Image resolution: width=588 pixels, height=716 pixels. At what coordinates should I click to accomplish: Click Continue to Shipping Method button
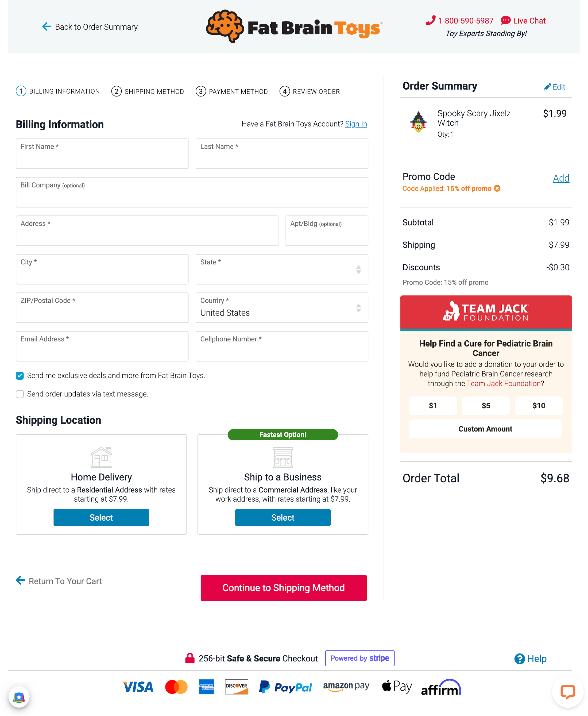(283, 588)
